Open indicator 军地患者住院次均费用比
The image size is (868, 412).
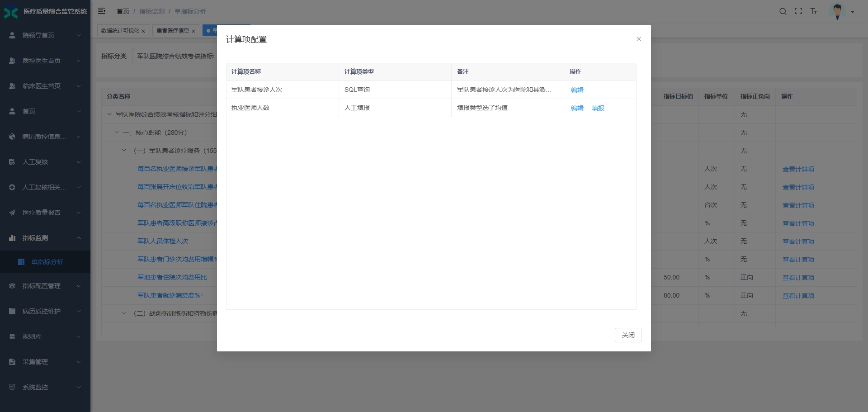point(172,277)
